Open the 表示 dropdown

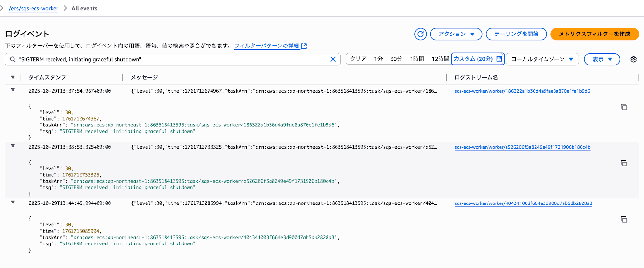click(x=602, y=59)
